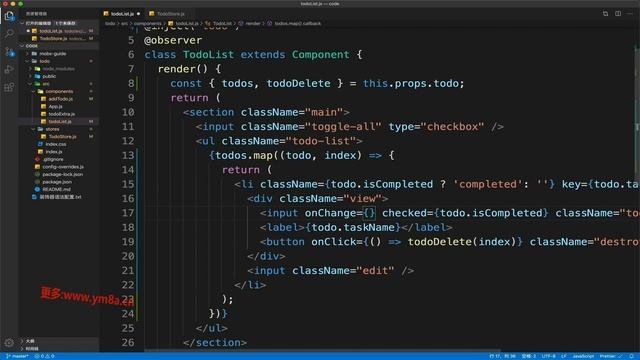Open the editor More Actions menu
Screen dimensions: 640x360
(x=631, y=13)
